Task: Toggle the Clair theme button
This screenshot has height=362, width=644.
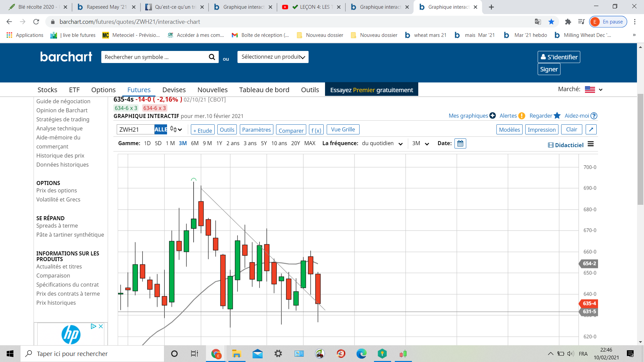Action: pyautogui.click(x=571, y=129)
